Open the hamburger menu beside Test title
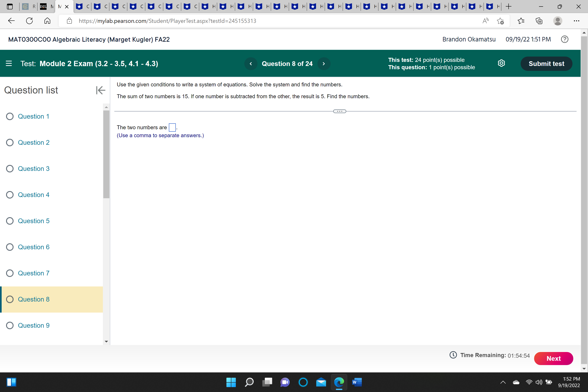The width and height of the screenshot is (588, 392). coord(9,63)
